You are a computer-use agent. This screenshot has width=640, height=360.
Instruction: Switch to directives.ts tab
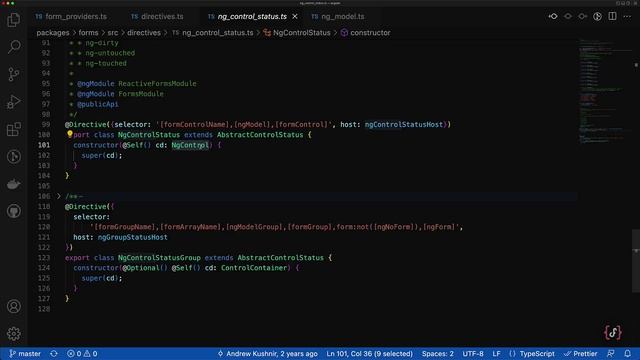coord(157,17)
